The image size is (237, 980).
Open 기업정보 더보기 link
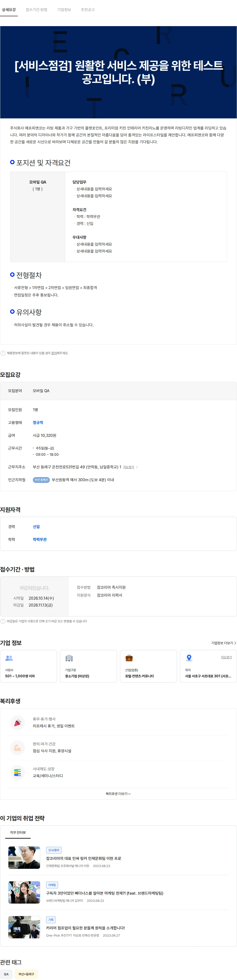[224, 643]
